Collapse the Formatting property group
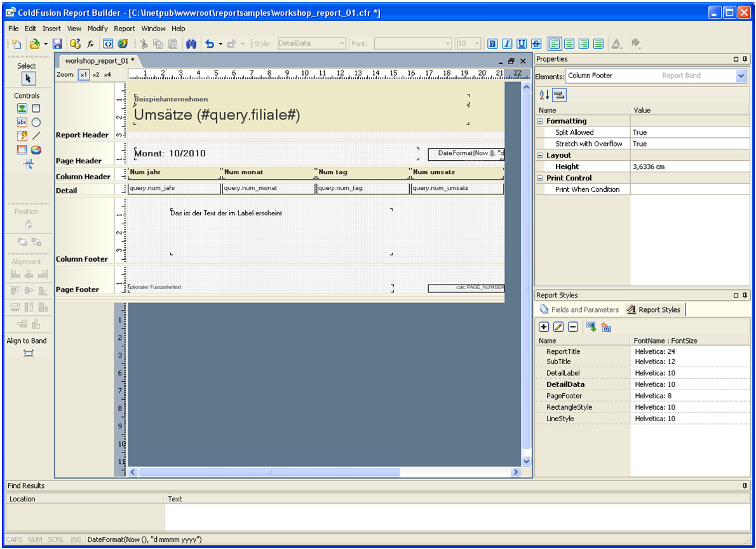Viewport: 756px width, 549px height. pos(540,121)
